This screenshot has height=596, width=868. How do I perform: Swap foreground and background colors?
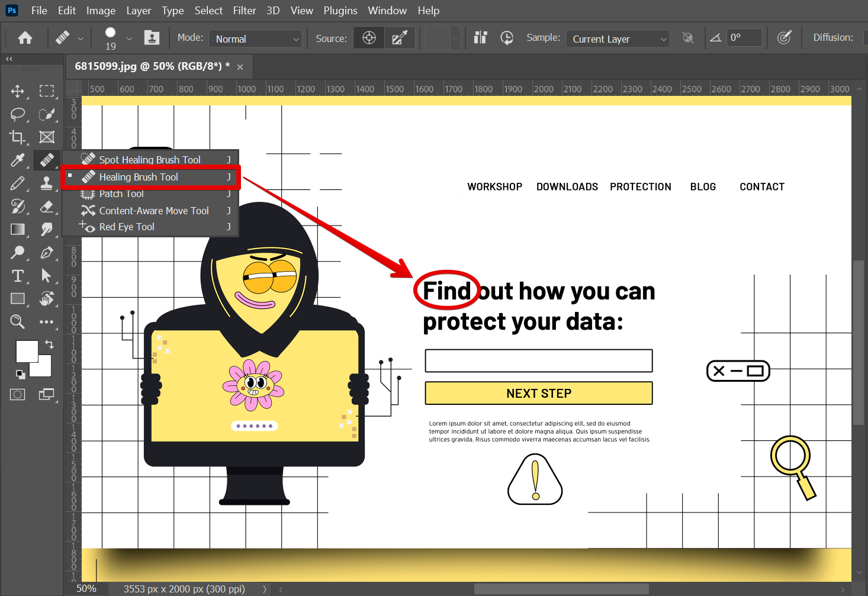(50, 344)
